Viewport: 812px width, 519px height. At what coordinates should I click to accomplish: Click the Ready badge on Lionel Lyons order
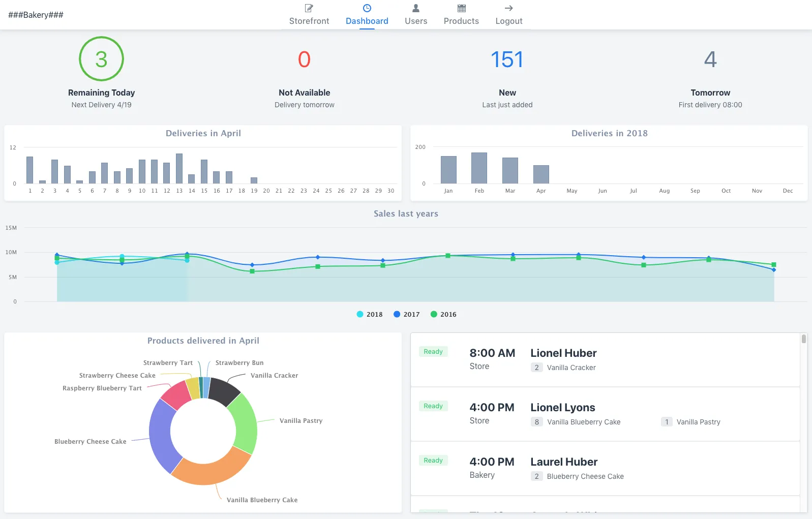(x=433, y=406)
